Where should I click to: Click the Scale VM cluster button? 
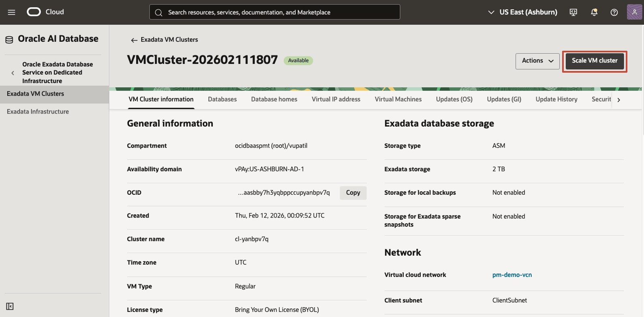[595, 61]
